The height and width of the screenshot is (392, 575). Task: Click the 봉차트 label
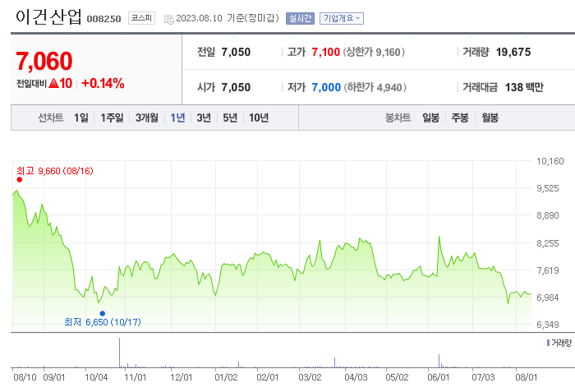pos(398,118)
